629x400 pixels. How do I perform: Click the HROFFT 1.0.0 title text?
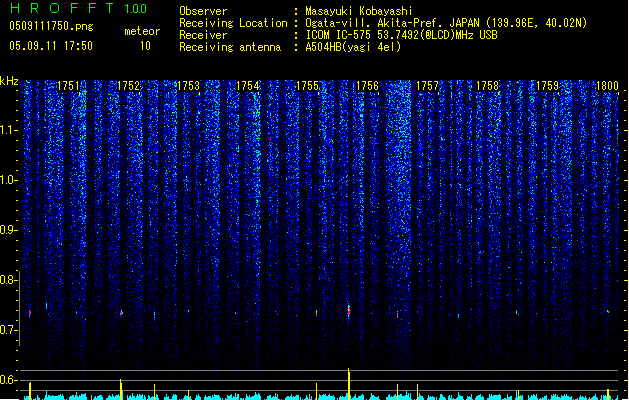coord(79,8)
